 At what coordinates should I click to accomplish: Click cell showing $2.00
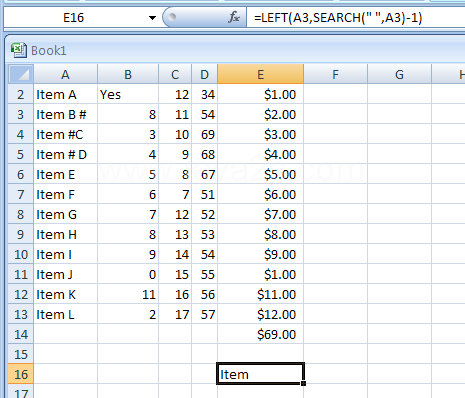click(x=260, y=114)
